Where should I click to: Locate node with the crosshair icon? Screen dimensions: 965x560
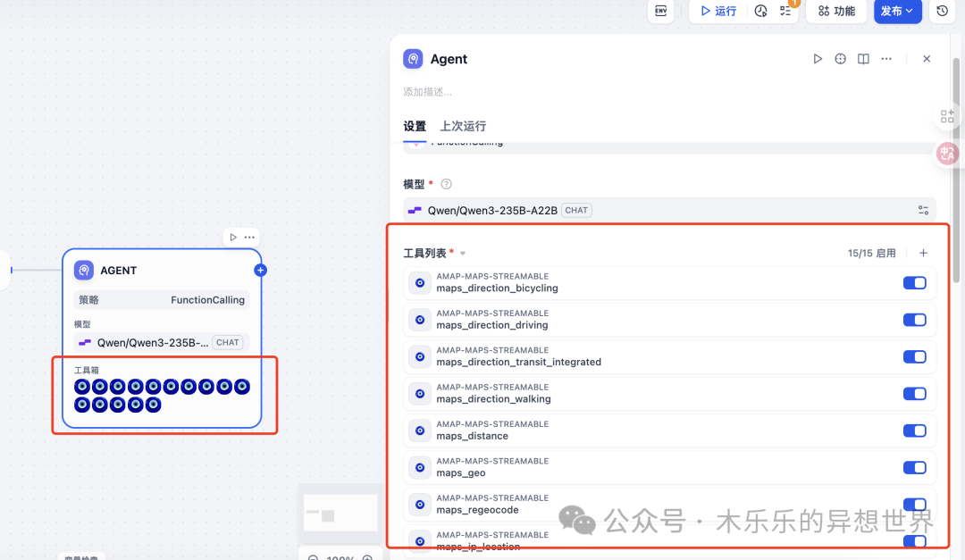point(840,59)
